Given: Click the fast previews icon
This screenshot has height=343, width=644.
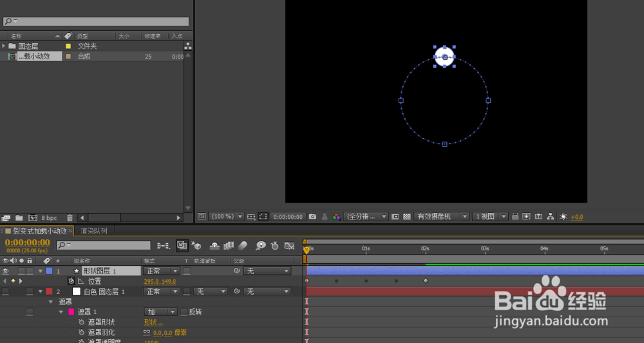Looking at the screenshot, I should (527, 216).
